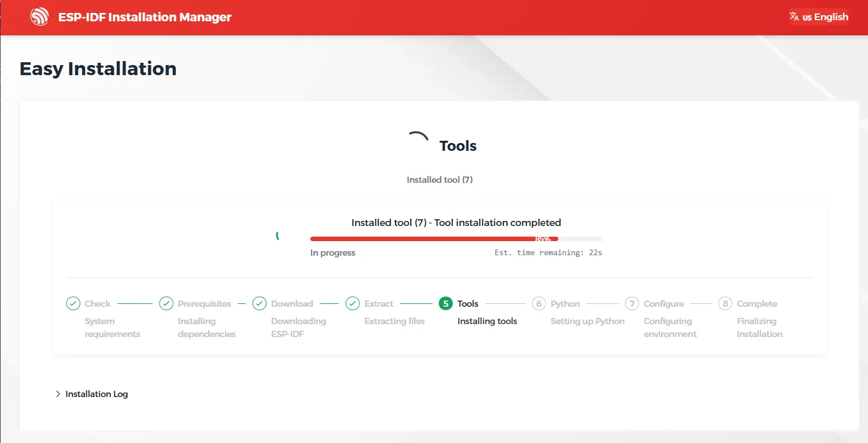Click the step 7 Configure circle
Viewport: 868px width, 443px height.
(632, 303)
